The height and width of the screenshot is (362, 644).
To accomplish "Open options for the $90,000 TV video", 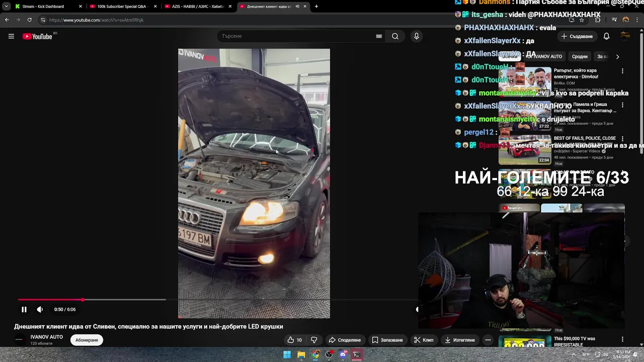I will click(622, 339).
